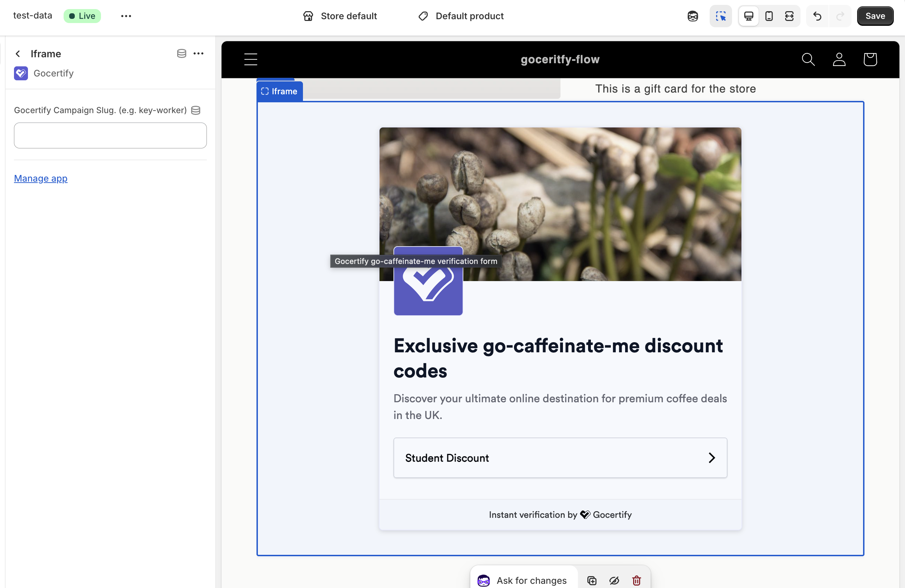Open the Store default selector
Image resolution: width=905 pixels, height=588 pixels.
(x=340, y=16)
